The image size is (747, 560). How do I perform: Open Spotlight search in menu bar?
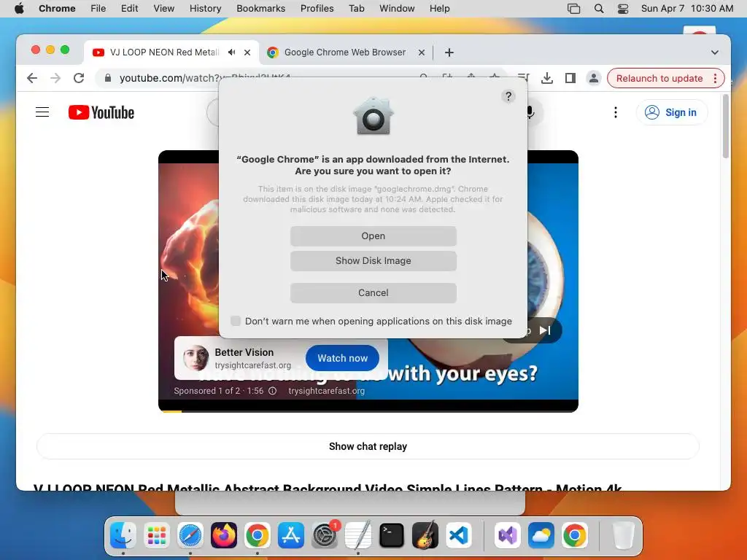[x=599, y=9]
